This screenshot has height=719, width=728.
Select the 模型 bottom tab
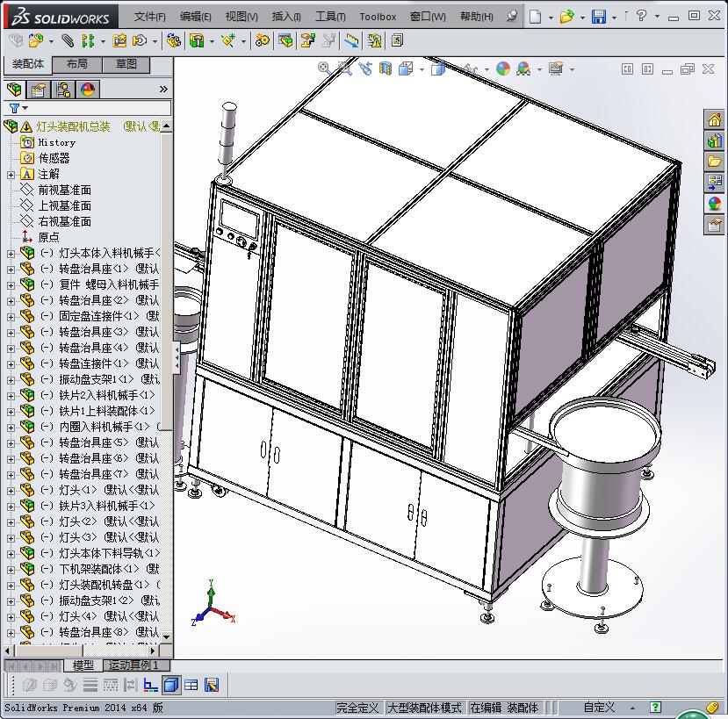[x=83, y=665]
